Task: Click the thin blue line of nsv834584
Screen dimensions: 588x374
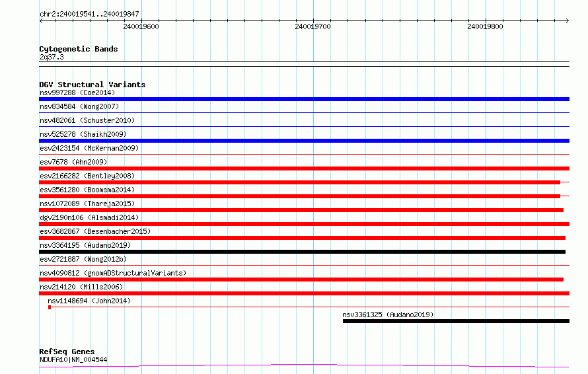Action: click(304, 112)
